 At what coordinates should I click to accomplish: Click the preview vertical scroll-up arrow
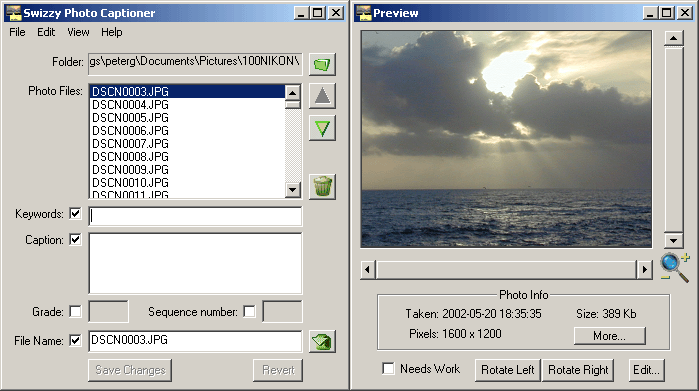tap(674, 38)
